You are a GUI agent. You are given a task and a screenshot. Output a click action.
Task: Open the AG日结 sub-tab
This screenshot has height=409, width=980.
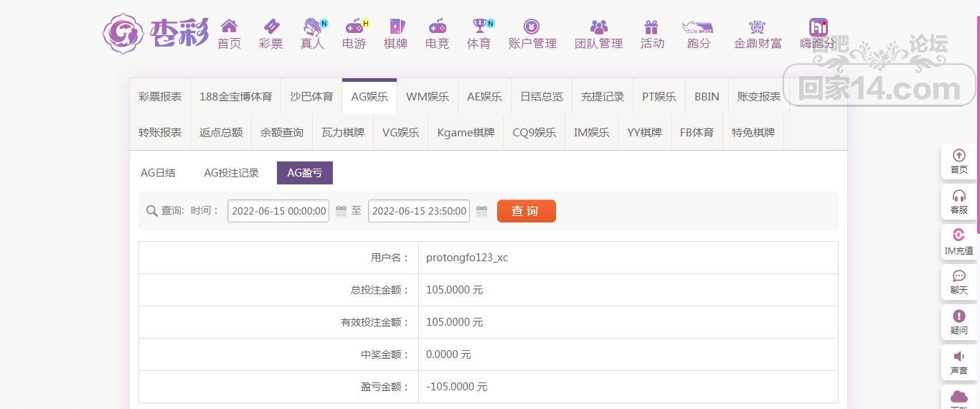pos(158,173)
